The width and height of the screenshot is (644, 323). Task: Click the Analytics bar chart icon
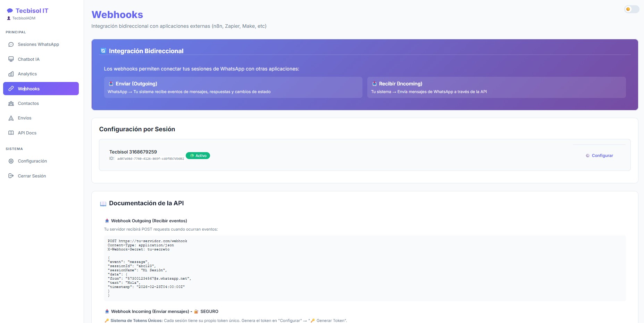click(x=11, y=74)
